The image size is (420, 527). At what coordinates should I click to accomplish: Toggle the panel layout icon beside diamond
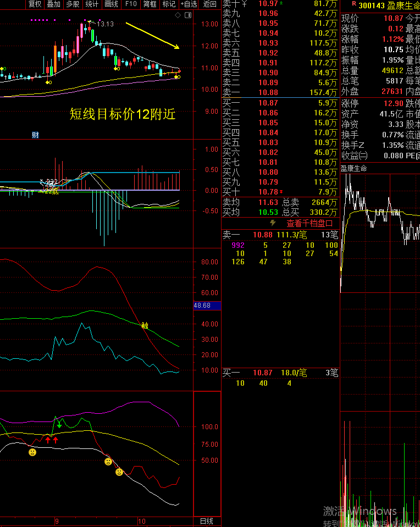tap(187, 15)
